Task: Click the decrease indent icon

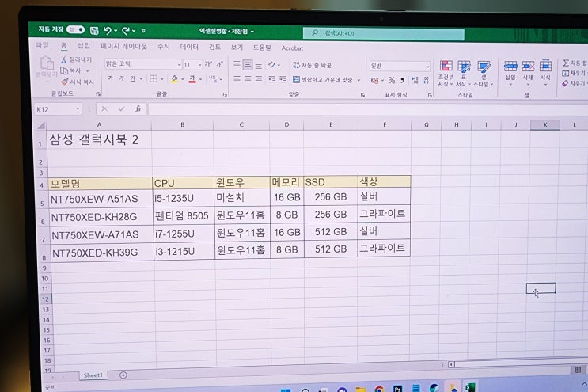Action: point(272,79)
